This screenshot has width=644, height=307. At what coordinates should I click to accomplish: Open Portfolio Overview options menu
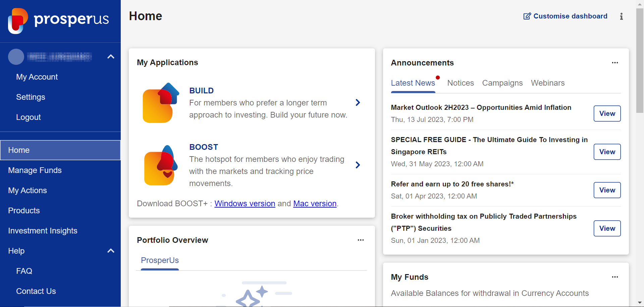click(361, 240)
